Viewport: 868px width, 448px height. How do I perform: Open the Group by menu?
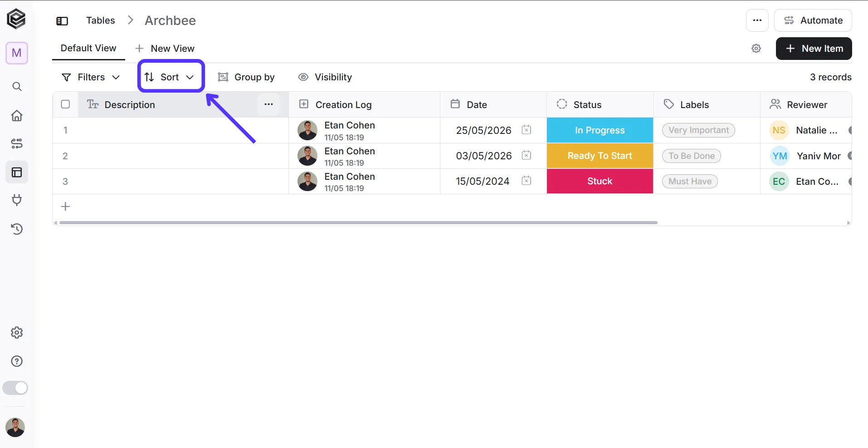[246, 77]
